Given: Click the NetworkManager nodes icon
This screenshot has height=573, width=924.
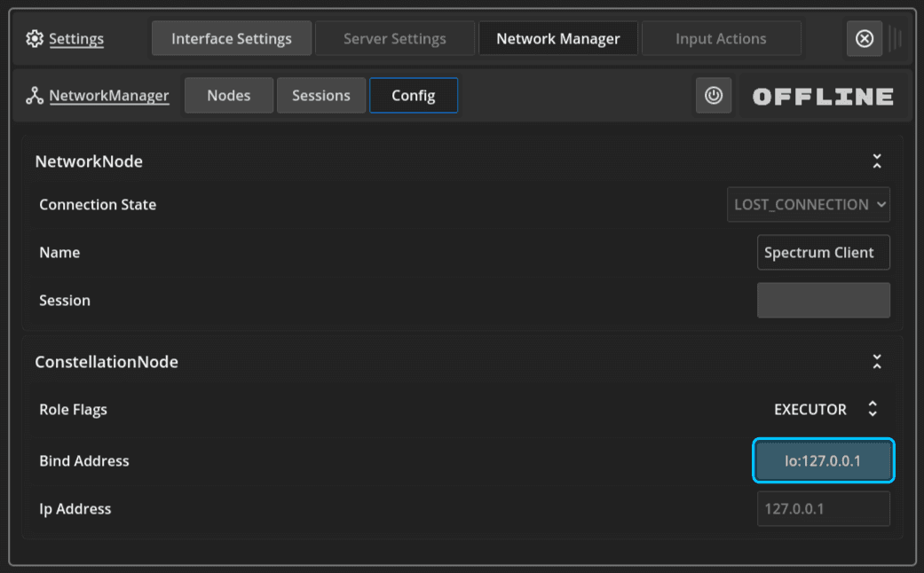Looking at the screenshot, I should click(35, 96).
